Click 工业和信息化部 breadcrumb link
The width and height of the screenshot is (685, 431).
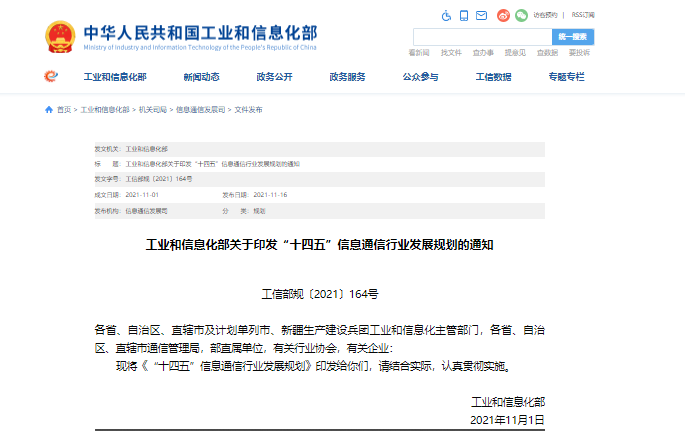105,110
